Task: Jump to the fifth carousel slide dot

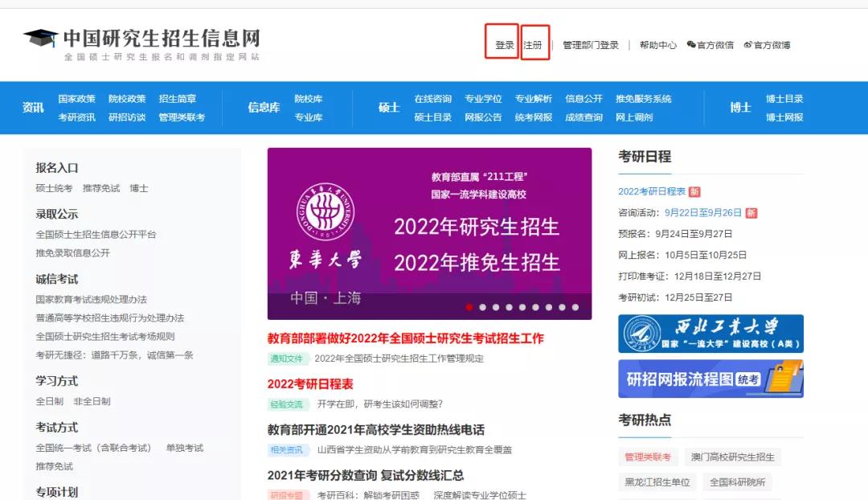Action: coord(522,307)
